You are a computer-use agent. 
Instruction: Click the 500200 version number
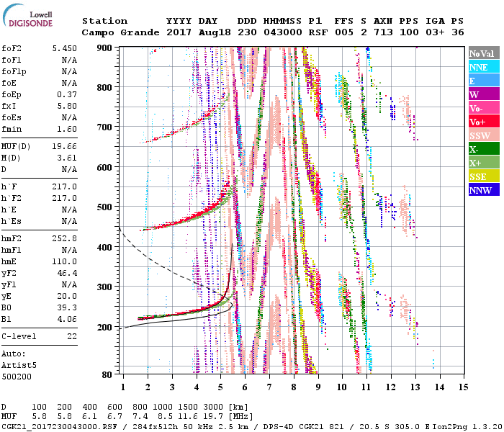pos(17,377)
